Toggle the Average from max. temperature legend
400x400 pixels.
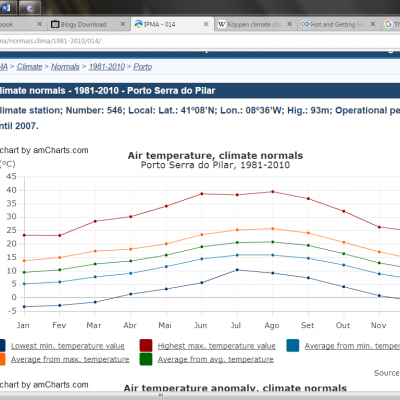(70, 359)
